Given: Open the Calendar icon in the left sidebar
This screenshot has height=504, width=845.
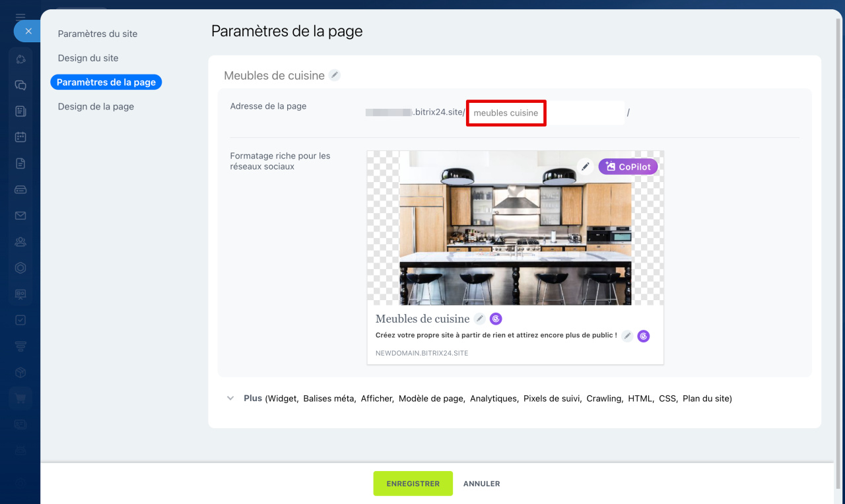Looking at the screenshot, I should (20, 137).
